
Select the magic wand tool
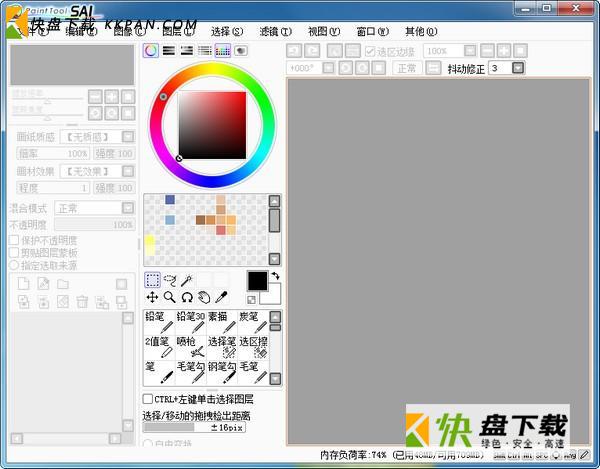coord(187,280)
